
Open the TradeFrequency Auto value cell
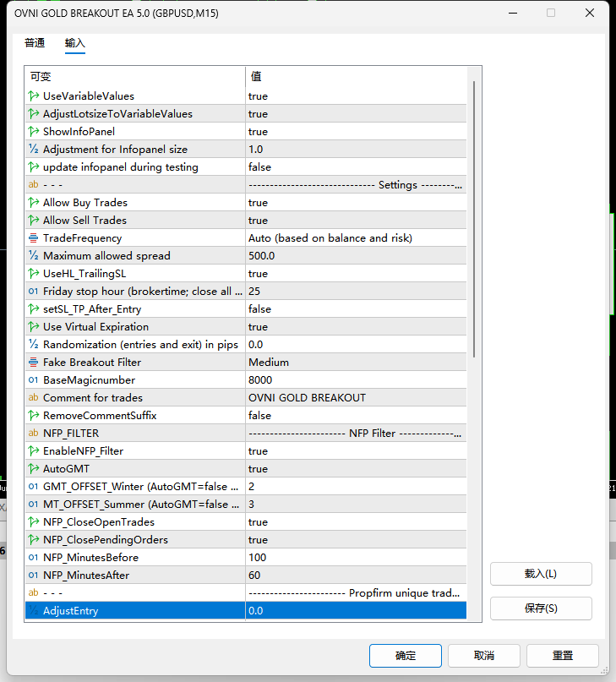click(x=356, y=238)
